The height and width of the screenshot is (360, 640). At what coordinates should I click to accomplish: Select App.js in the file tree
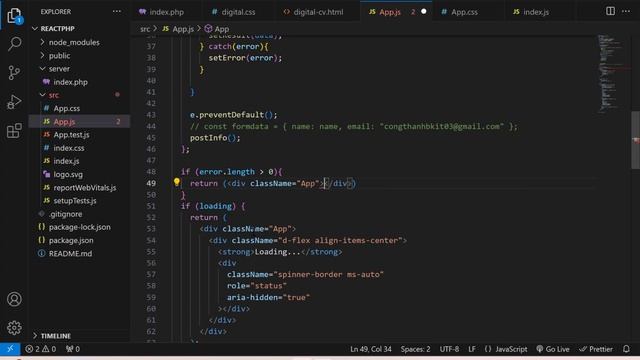(79, 122)
